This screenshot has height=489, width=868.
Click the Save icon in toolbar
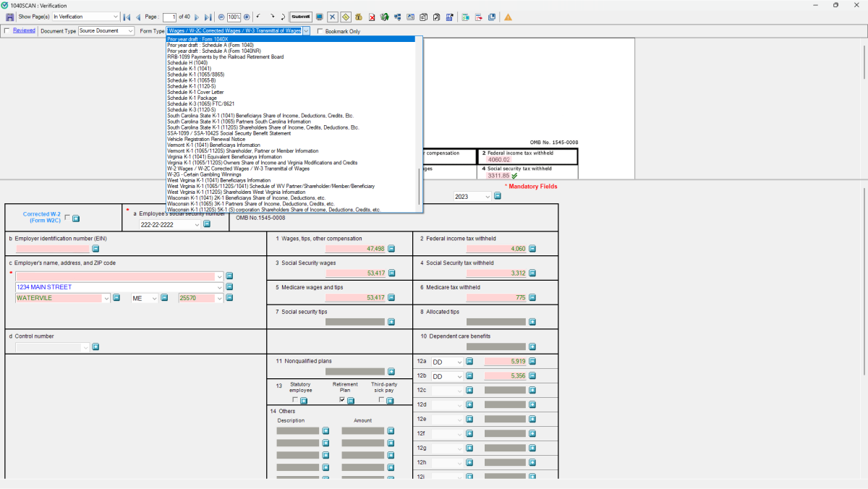click(9, 17)
